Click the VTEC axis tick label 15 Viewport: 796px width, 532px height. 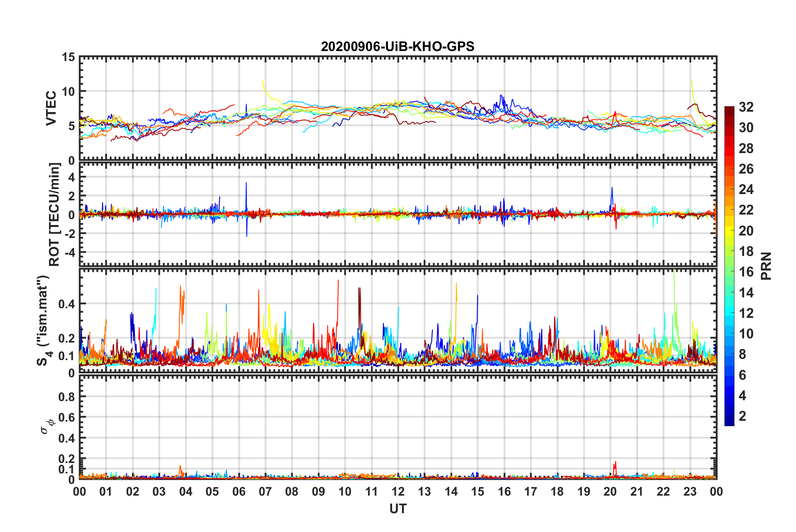(69, 57)
